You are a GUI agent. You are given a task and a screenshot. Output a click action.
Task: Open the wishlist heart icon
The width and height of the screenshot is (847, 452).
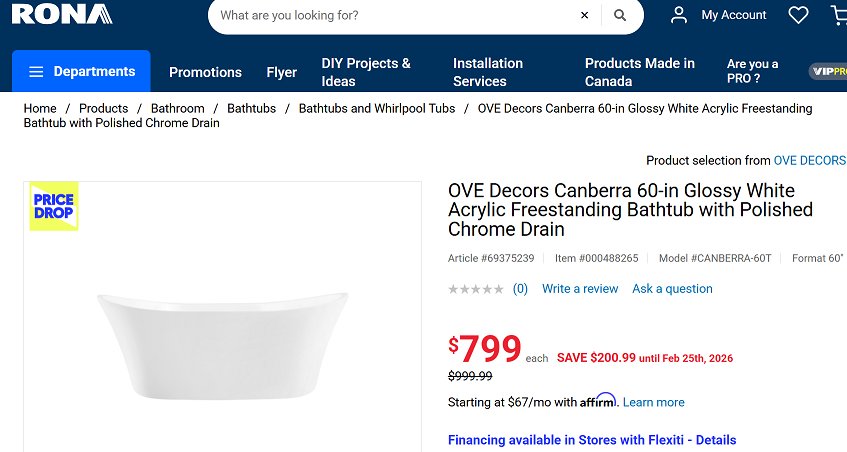(798, 15)
